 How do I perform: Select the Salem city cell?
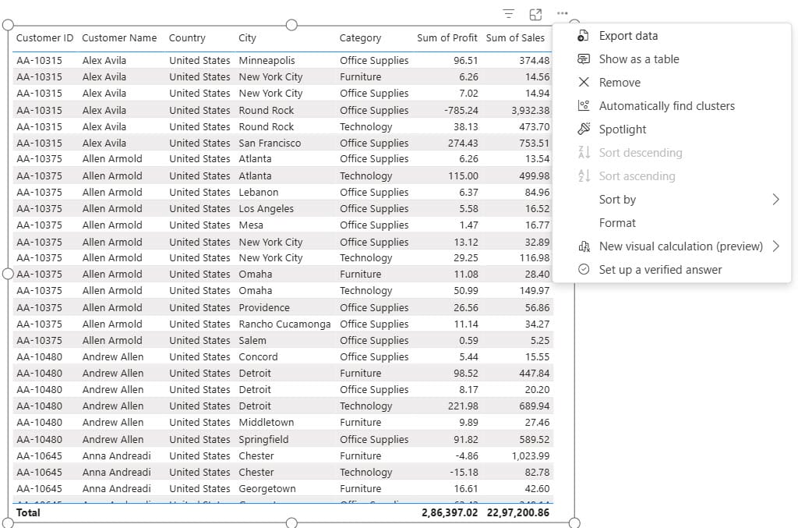click(x=252, y=340)
